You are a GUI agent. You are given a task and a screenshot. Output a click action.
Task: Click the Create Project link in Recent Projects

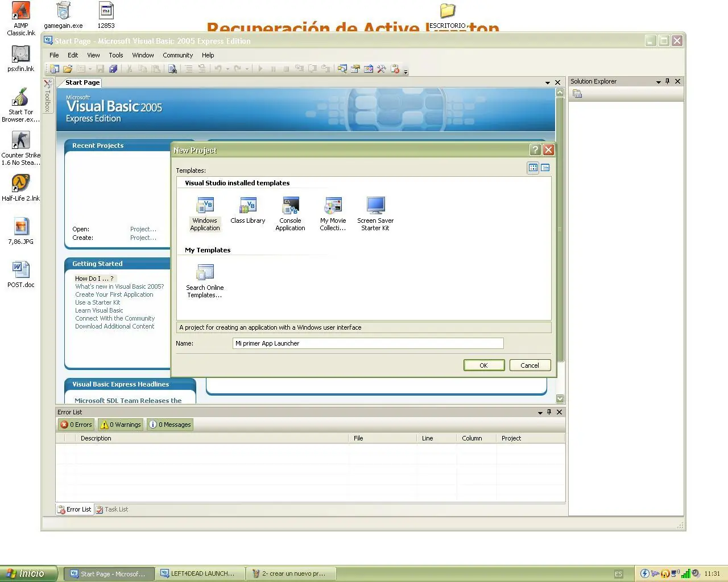pyautogui.click(x=143, y=238)
